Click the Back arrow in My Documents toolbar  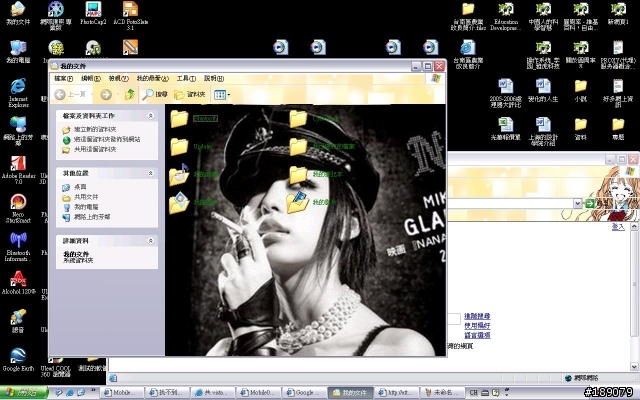click(60, 95)
